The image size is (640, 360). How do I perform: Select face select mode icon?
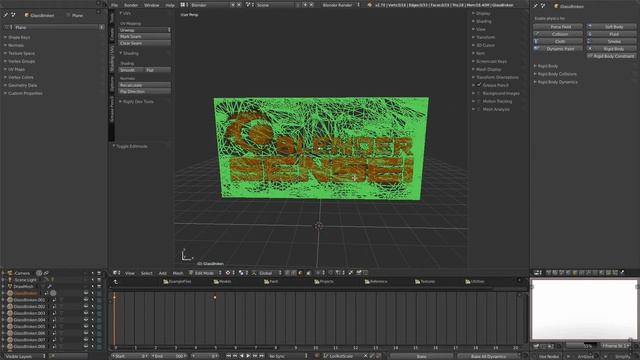pyautogui.click(x=300, y=273)
